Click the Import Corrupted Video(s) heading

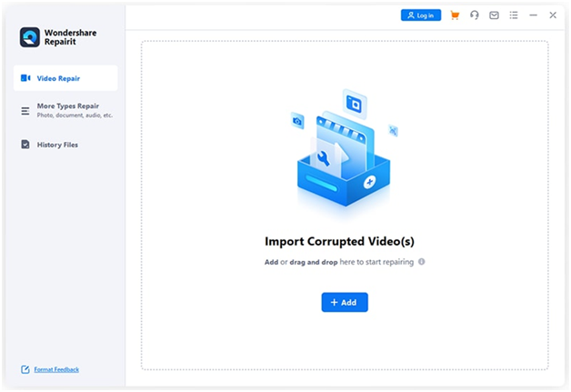(x=345, y=241)
